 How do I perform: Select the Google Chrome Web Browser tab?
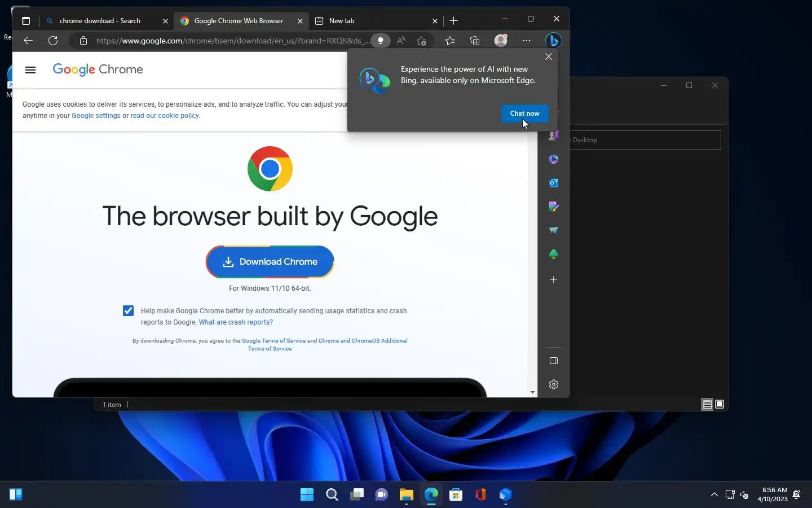239,21
